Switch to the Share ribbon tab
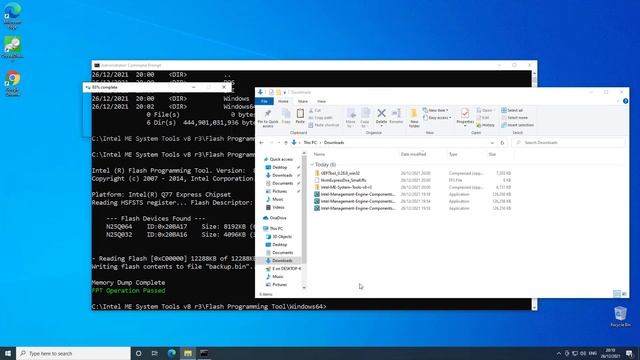This screenshot has width=640, height=360. point(302,101)
